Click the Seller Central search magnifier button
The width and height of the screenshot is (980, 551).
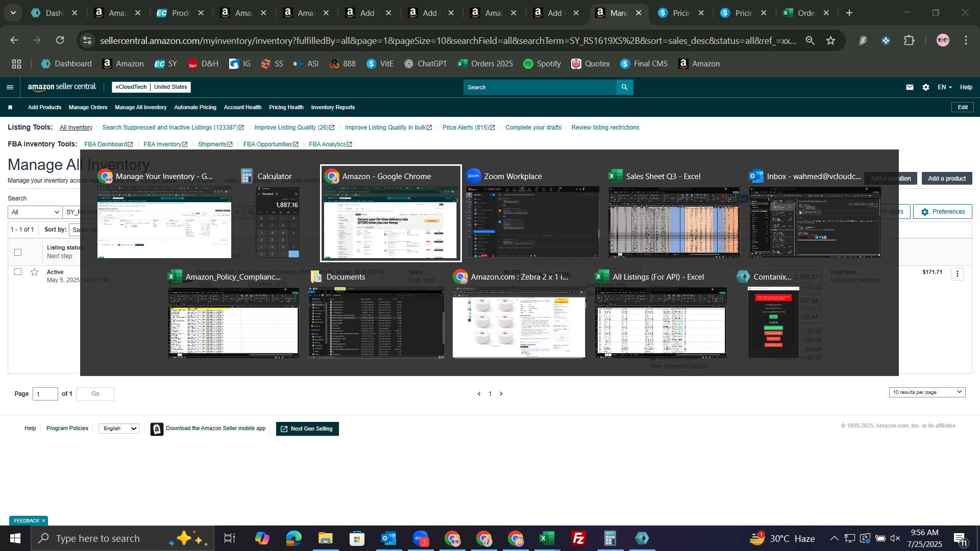point(625,87)
